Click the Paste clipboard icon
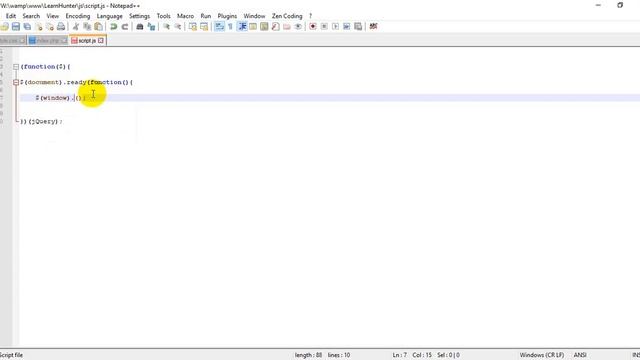 [98, 27]
